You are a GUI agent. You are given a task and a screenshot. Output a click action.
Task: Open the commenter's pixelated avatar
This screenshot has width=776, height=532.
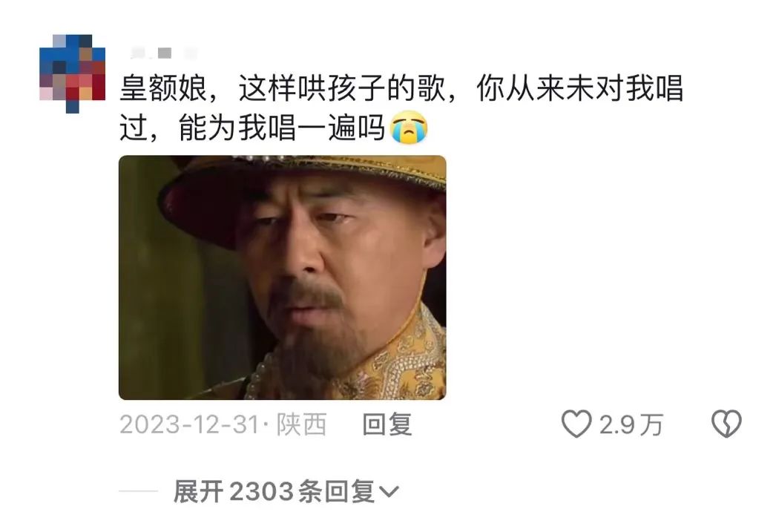pos(72,73)
